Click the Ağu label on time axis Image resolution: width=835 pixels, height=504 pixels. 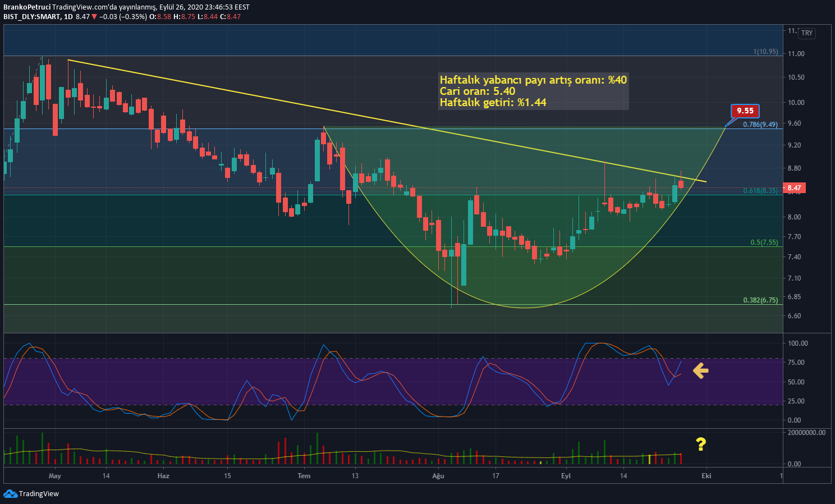click(x=438, y=476)
